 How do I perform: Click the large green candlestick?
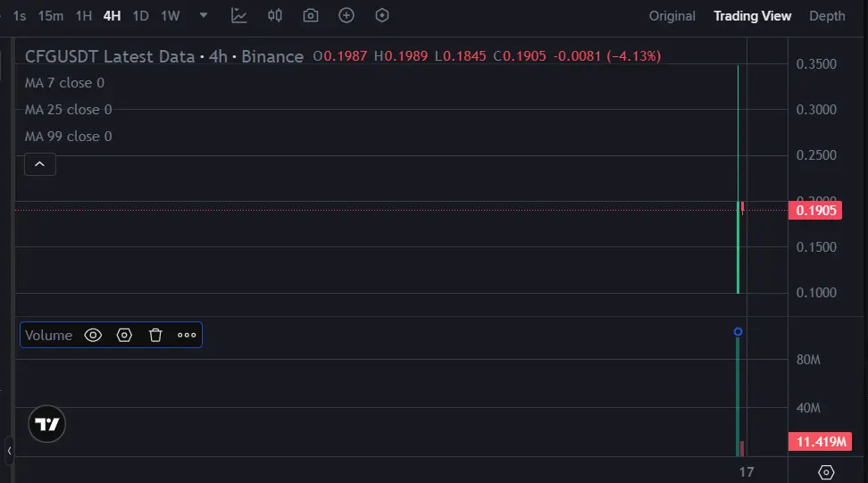tap(738, 179)
